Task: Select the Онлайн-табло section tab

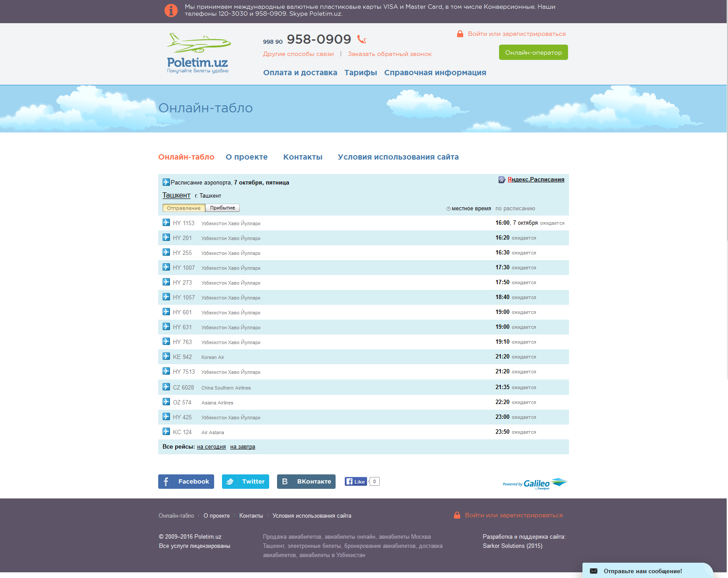Action: click(186, 157)
